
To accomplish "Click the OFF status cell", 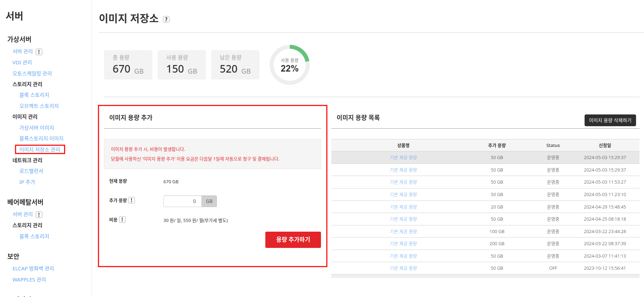I will pyautogui.click(x=553, y=268).
